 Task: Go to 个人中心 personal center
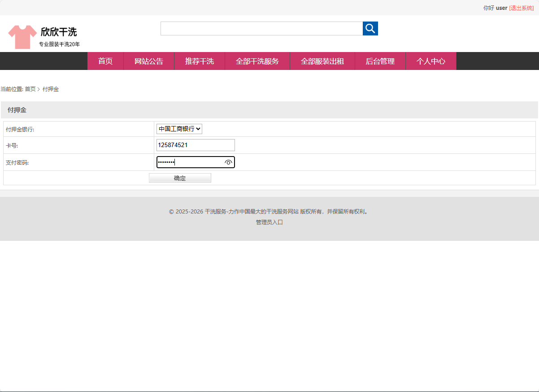(431, 61)
